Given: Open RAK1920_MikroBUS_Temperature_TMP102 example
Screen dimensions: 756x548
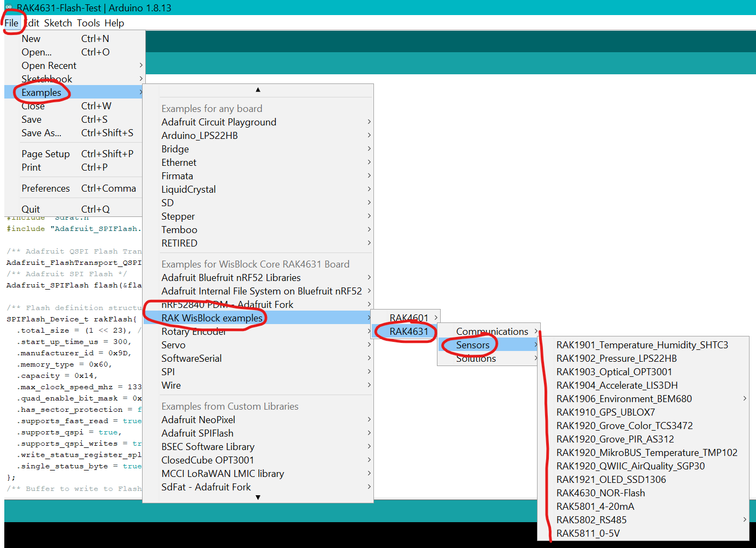Looking at the screenshot, I should point(644,453).
